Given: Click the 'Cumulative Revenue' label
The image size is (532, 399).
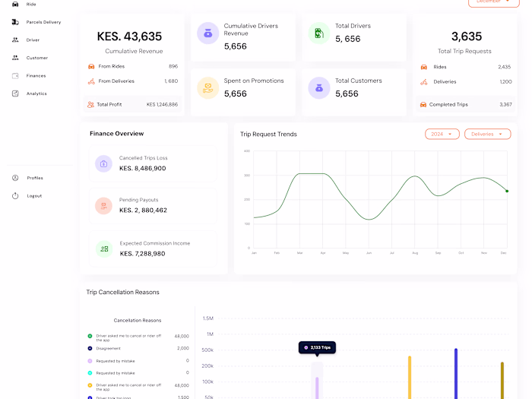Looking at the screenshot, I should 134,51.
